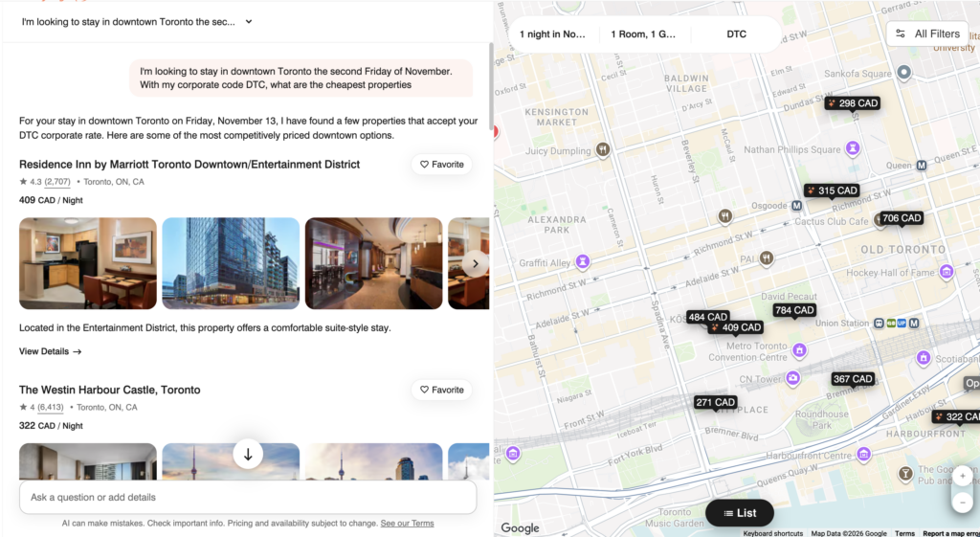Expand the conversation title dropdown chevron
The height and width of the screenshot is (537, 980).
(249, 22)
